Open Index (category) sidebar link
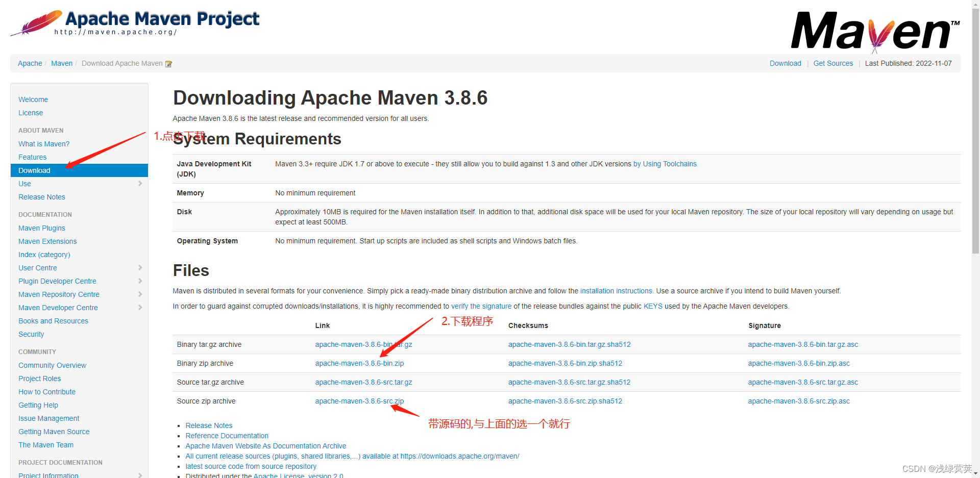 coord(44,255)
